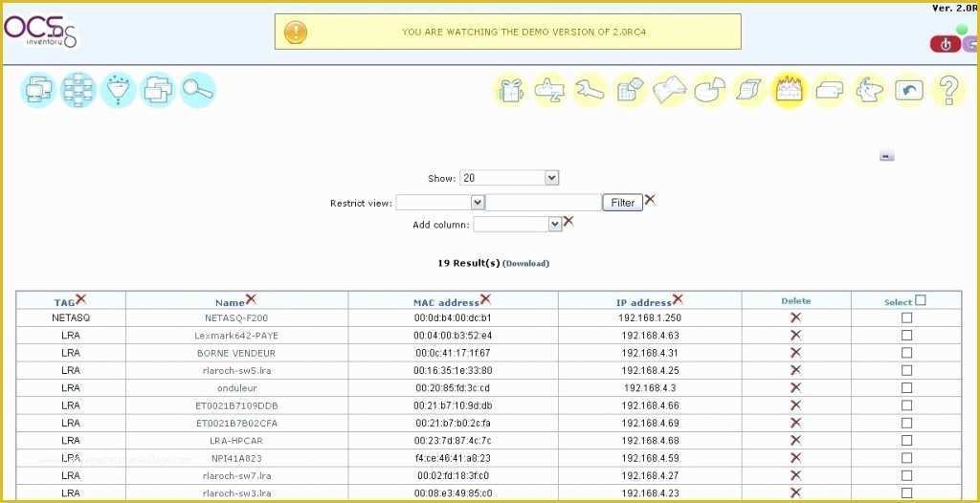The width and height of the screenshot is (980, 503).
Task: Open the Show 20 results dropdown
Action: coord(509,178)
